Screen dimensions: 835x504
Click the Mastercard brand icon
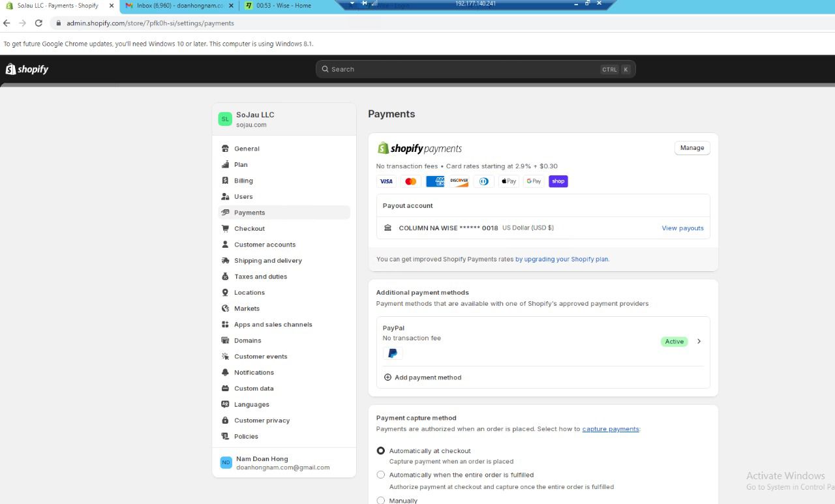tap(410, 181)
